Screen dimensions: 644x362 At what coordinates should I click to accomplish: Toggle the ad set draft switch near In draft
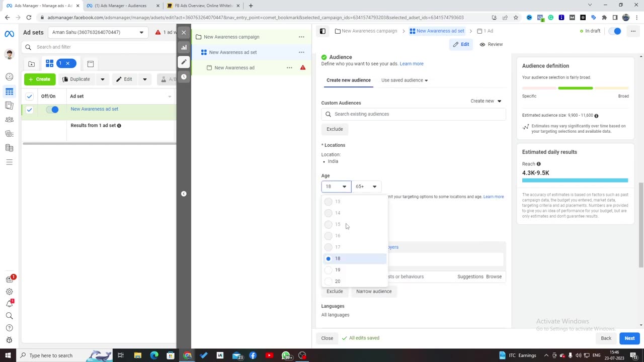pos(615,31)
